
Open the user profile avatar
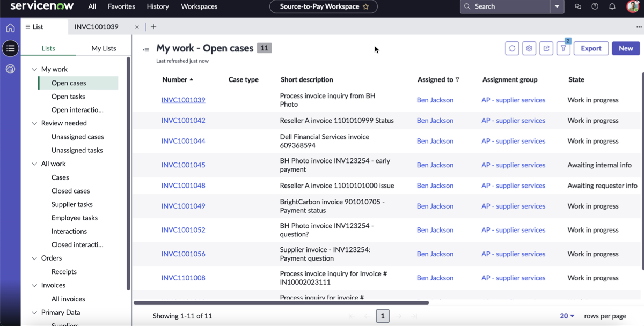click(633, 6)
